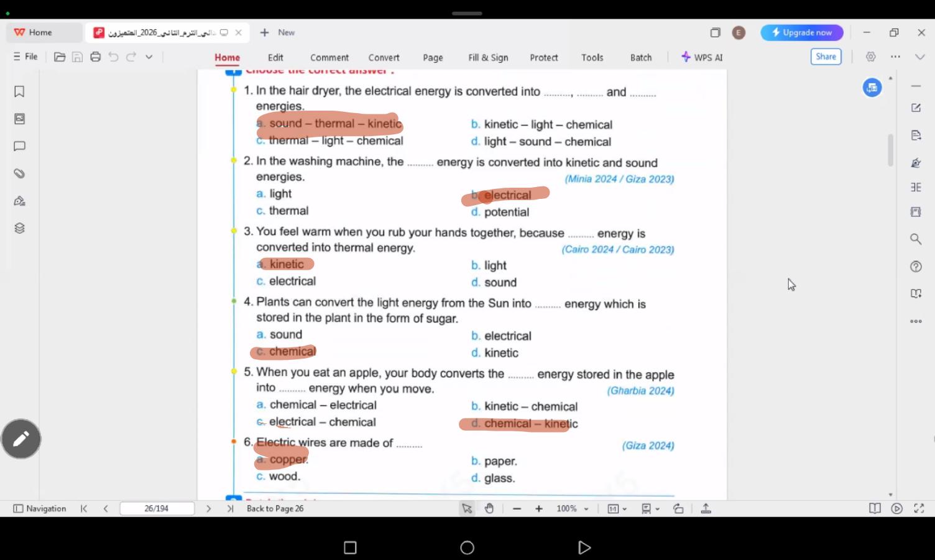
Task: Open the page fit dropdown in status bar
Action: click(617, 508)
